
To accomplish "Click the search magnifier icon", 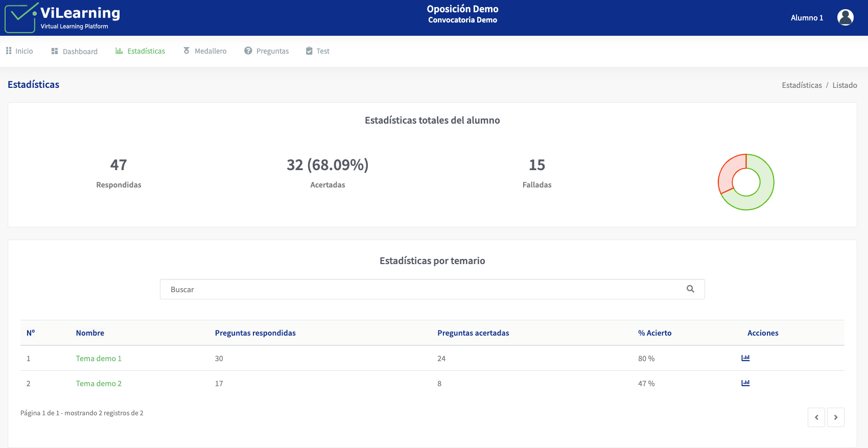I will click(x=690, y=289).
